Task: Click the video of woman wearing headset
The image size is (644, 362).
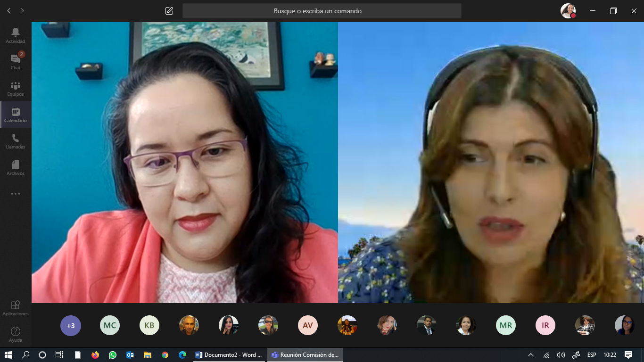Action: 491,163
